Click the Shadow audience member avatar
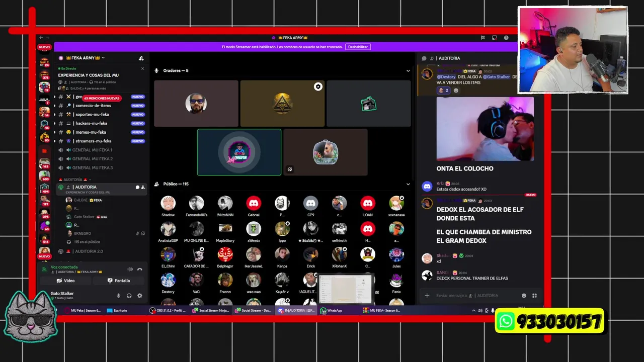The image size is (644, 362). click(x=168, y=203)
